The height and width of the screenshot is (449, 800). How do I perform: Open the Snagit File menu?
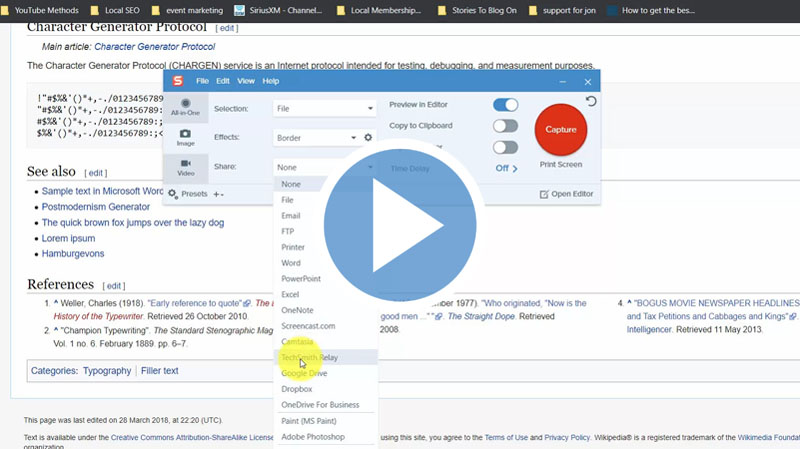pos(203,81)
